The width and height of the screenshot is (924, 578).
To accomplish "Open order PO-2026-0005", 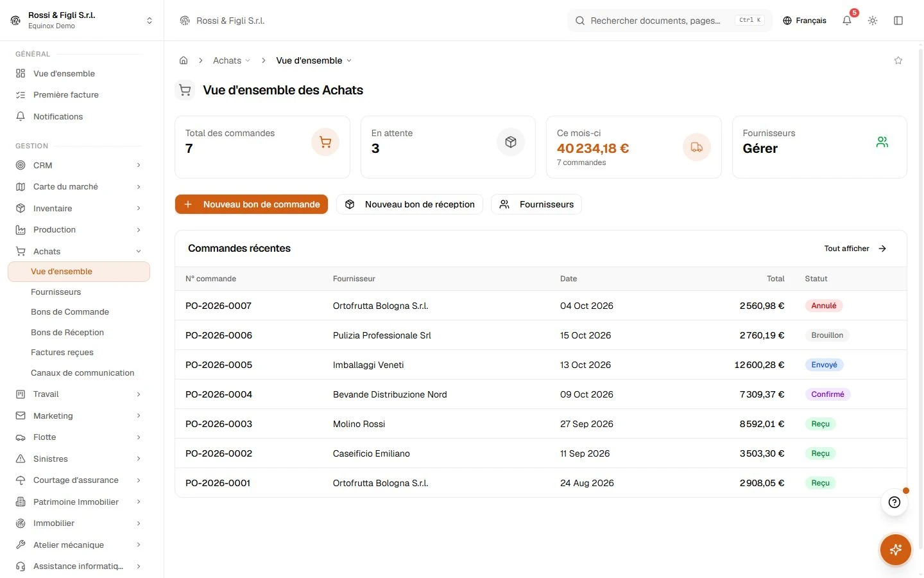I will tap(219, 365).
